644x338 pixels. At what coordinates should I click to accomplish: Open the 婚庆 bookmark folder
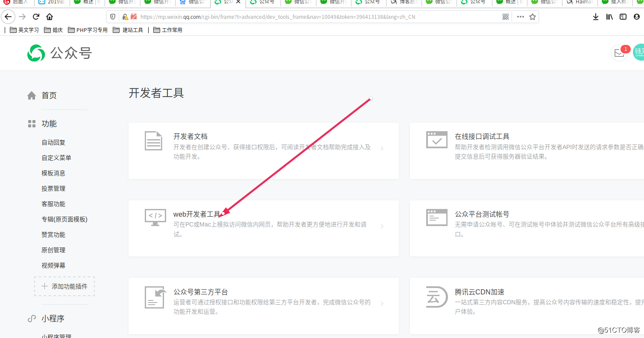point(53,30)
